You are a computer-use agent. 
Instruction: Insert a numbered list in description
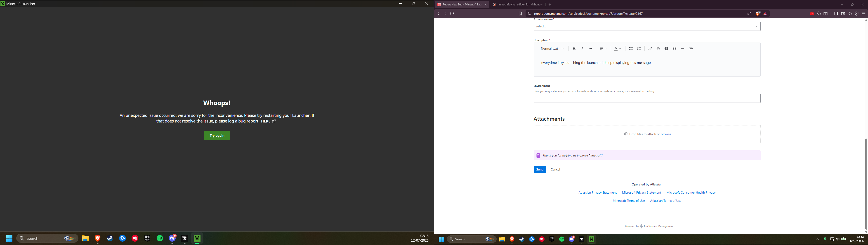(x=639, y=49)
